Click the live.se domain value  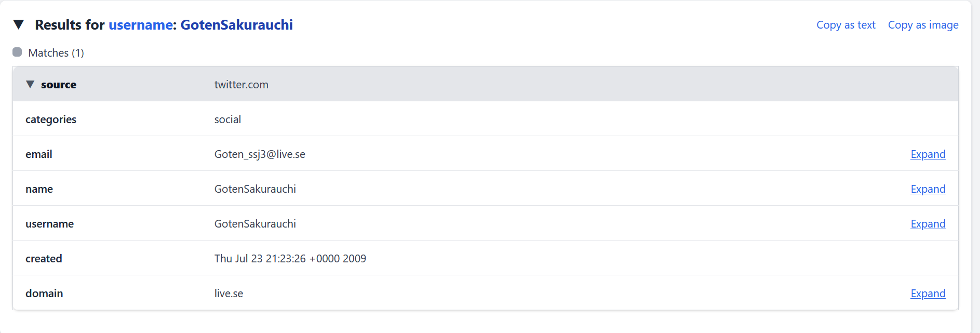point(229,294)
